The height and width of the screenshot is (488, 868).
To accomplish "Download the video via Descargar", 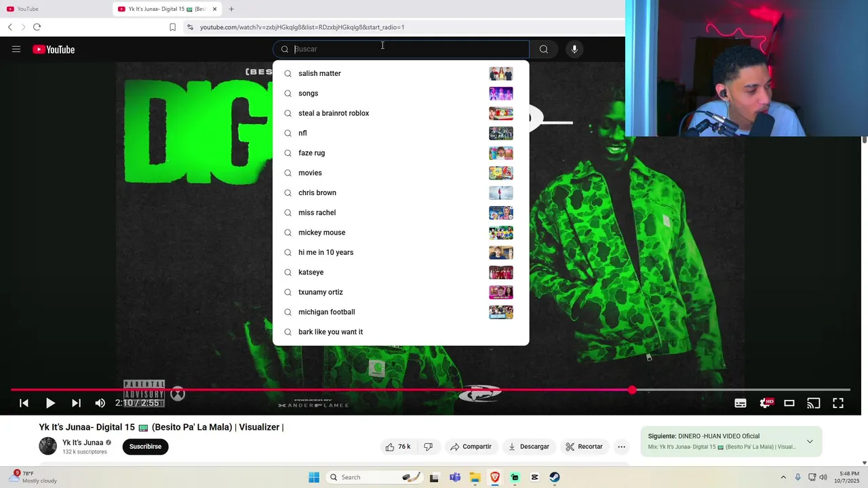I will click(x=529, y=447).
